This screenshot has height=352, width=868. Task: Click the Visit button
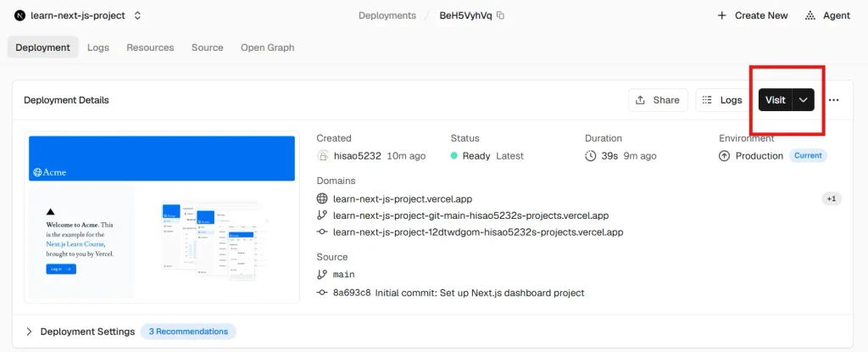coord(775,100)
